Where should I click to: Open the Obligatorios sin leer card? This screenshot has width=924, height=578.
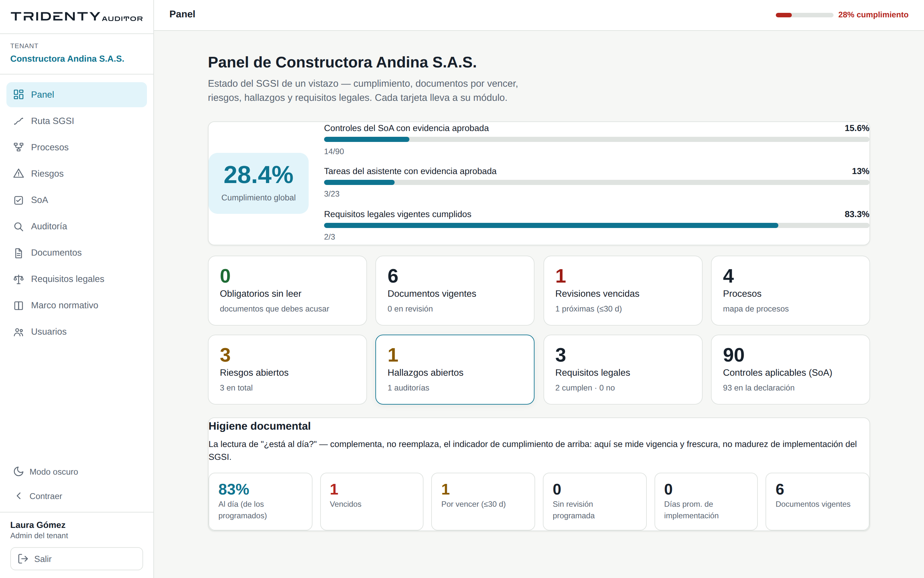pos(287,291)
